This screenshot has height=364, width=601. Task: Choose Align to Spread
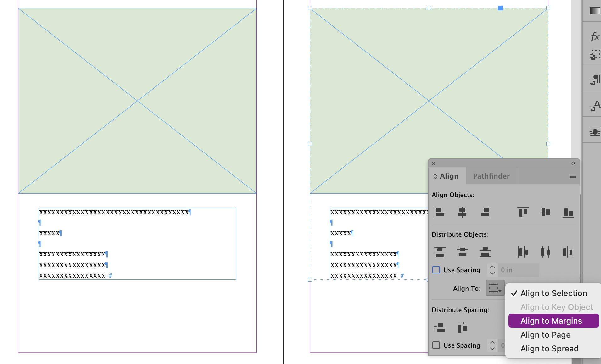coord(549,348)
